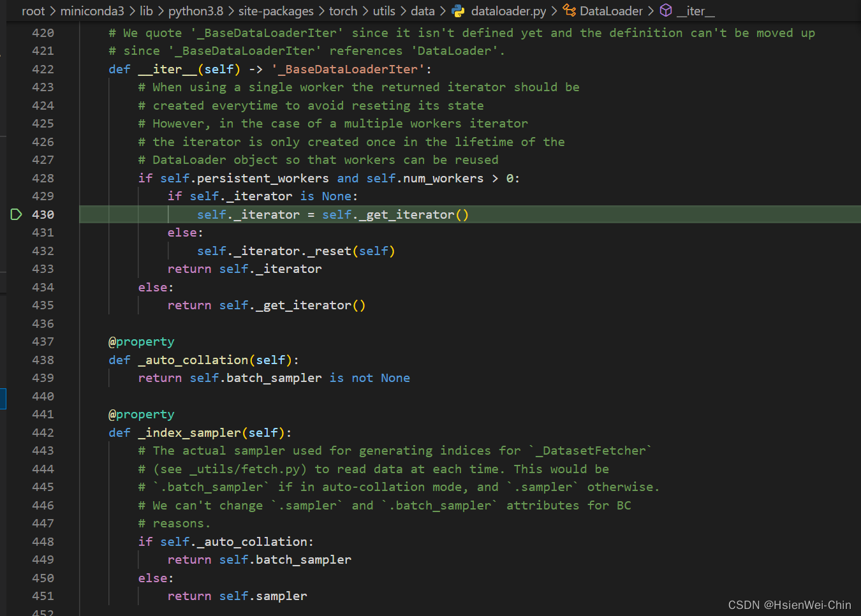Screen dimensions: 861x616
Task: Click 'self.batch_sampler' on line 449
Action: [285, 559]
